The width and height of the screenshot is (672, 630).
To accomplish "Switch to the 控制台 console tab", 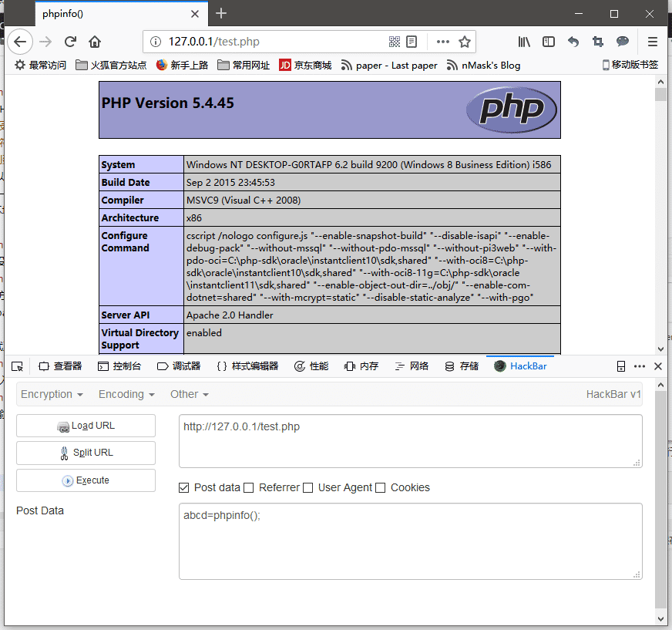I will (x=119, y=366).
